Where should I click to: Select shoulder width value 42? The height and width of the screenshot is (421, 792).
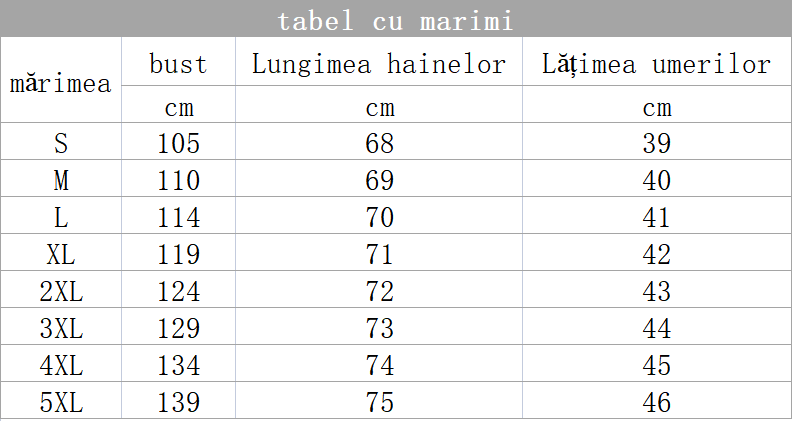657,254
